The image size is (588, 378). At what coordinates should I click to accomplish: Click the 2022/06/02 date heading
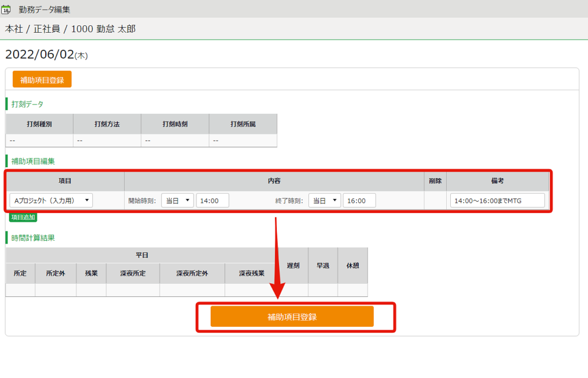(x=40, y=55)
